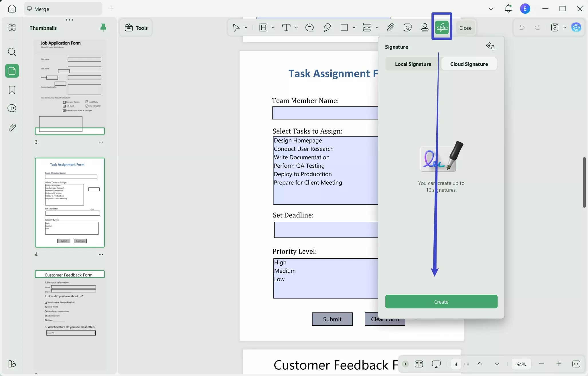
Task: Select the Local Signature tab
Action: pyautogui.click(x=413, y=64)
